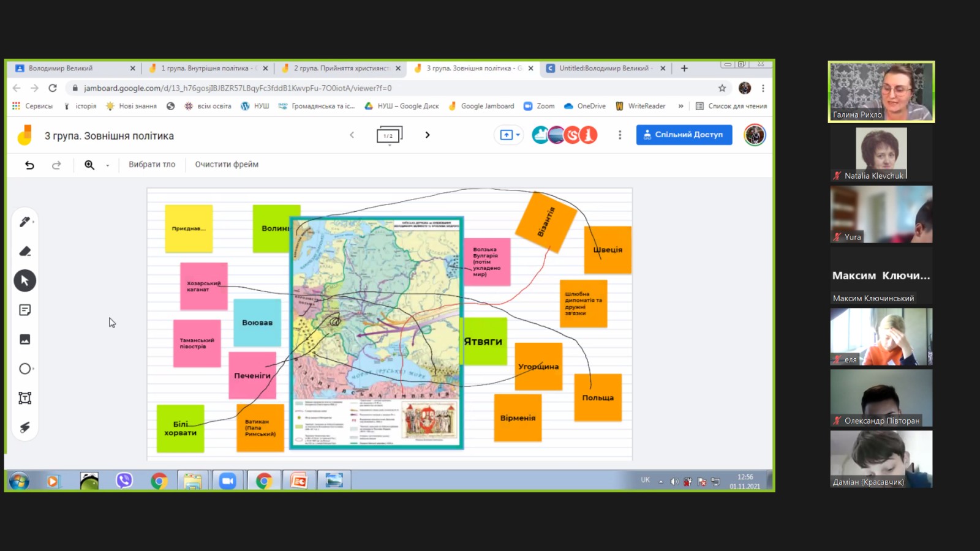This screenshot has width=980, height=551.
Task: Go to the next frame
Action: click(x=428, y=135)
